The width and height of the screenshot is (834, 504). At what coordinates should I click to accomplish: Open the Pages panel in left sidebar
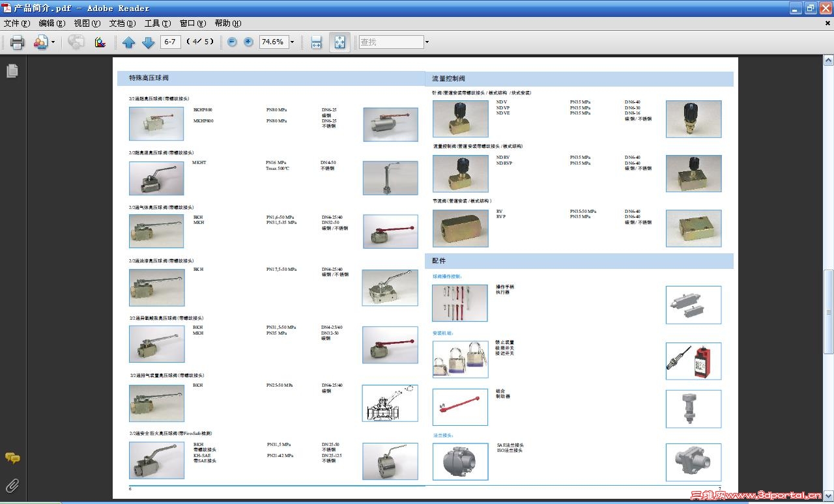click(x=12, y=70)
